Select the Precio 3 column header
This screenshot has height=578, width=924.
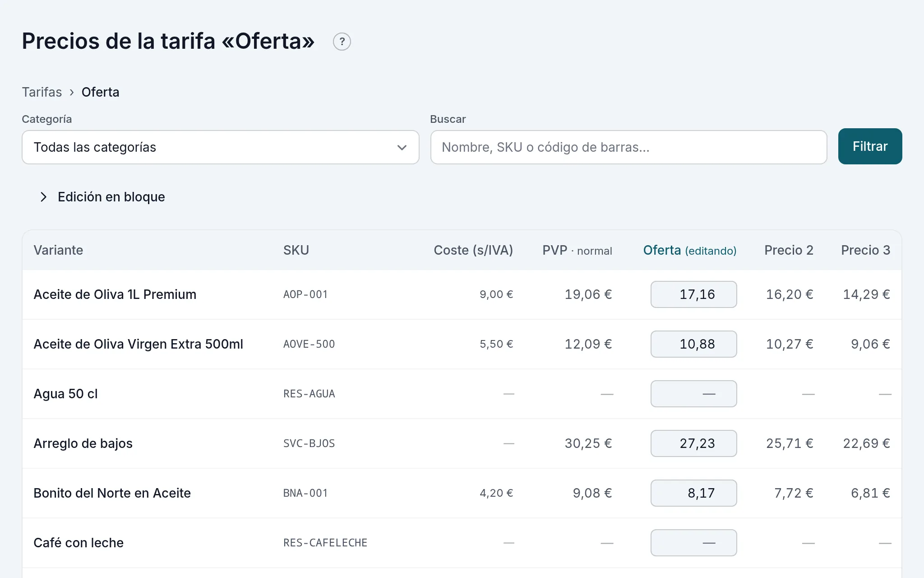[865, 250]
